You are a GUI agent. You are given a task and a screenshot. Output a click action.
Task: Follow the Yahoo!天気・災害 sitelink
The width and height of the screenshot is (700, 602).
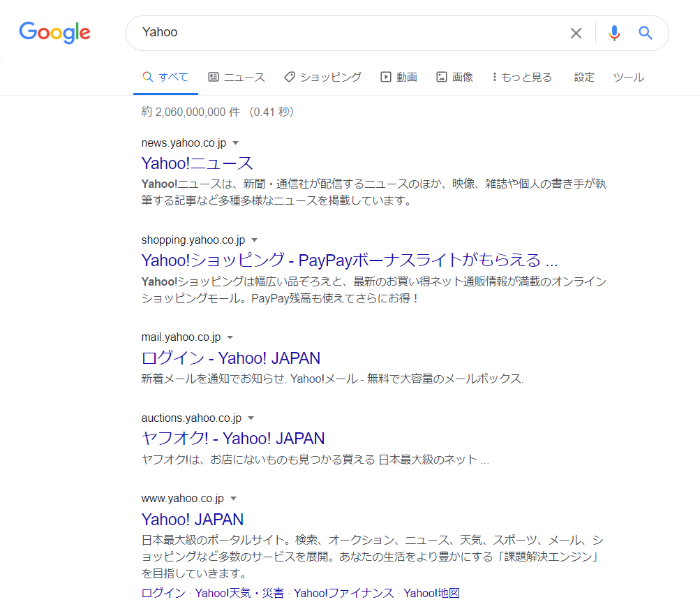point(240,593)
